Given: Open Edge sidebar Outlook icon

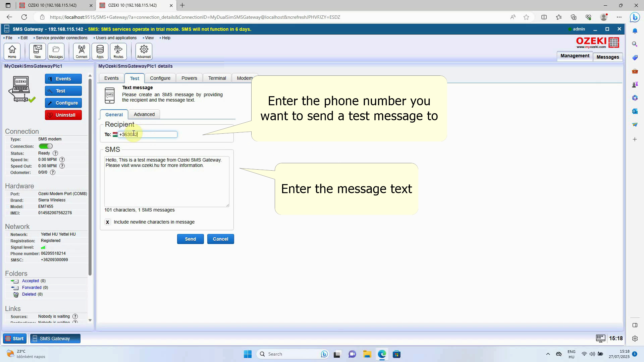Looking at the screenshot, I should tap(635, 111).
